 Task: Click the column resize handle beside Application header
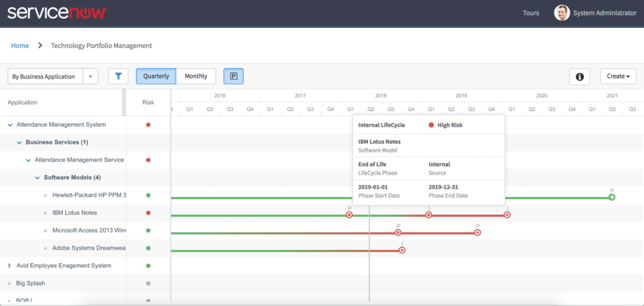124,103
